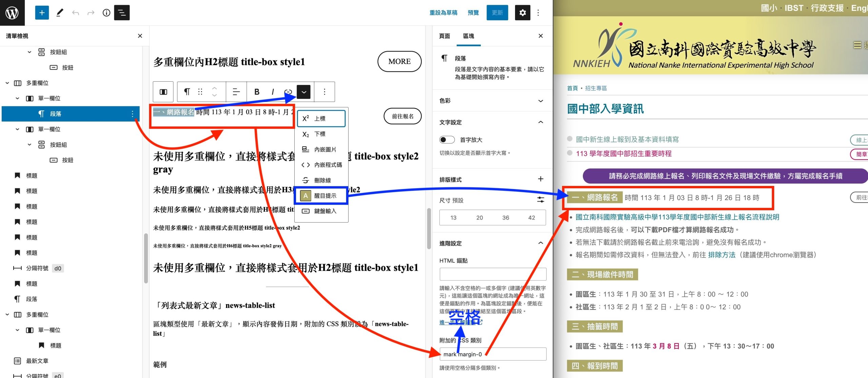Viewport: 868px width, 378px height.
Task: Open more rich text controls dropdown
Action: (x=303, y=92)
